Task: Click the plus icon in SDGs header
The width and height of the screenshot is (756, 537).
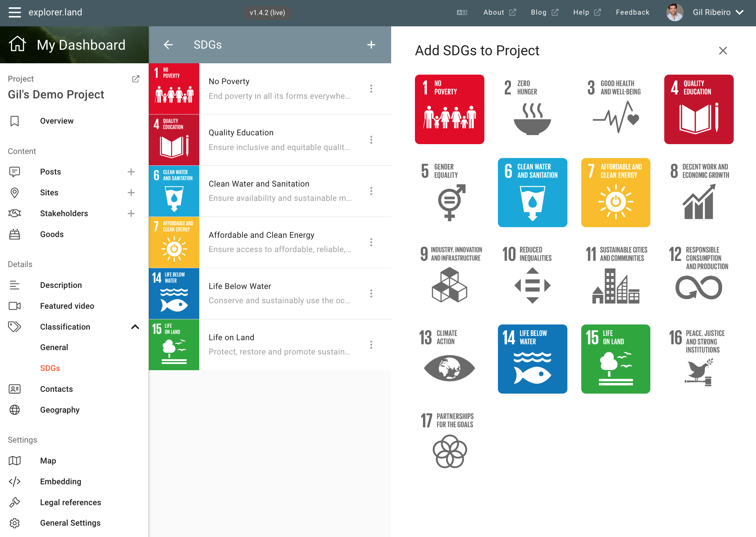Action: point(371,45)
